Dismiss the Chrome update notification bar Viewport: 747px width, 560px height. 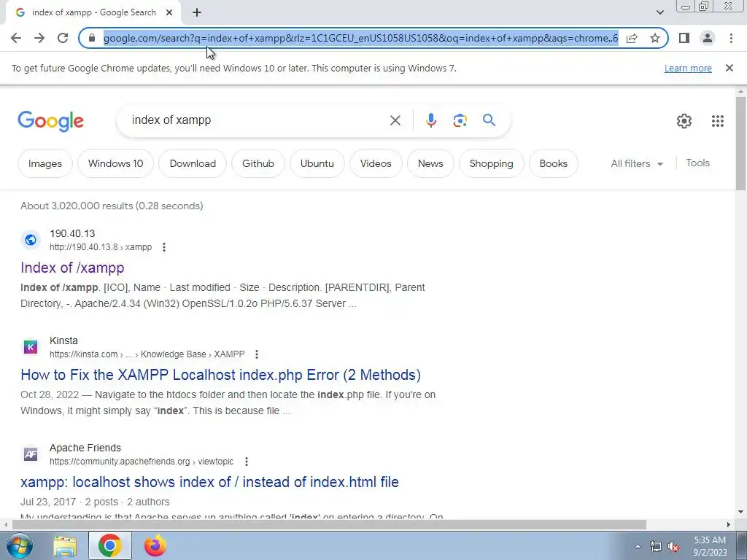click(x=729, y=68)
